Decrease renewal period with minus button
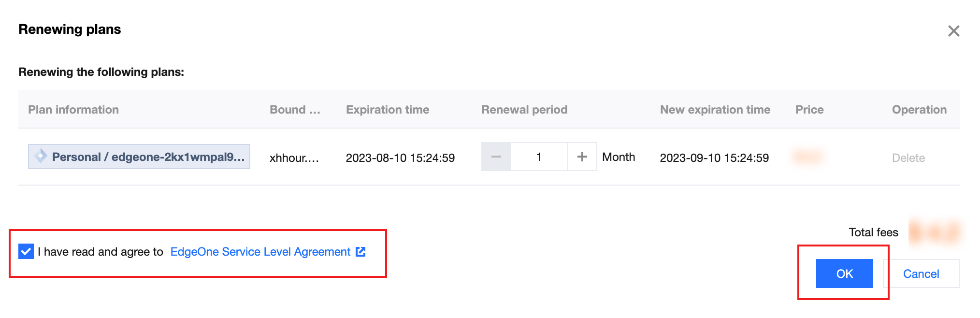Viewport: 980px width, 318px height. [x=496, y=157]
